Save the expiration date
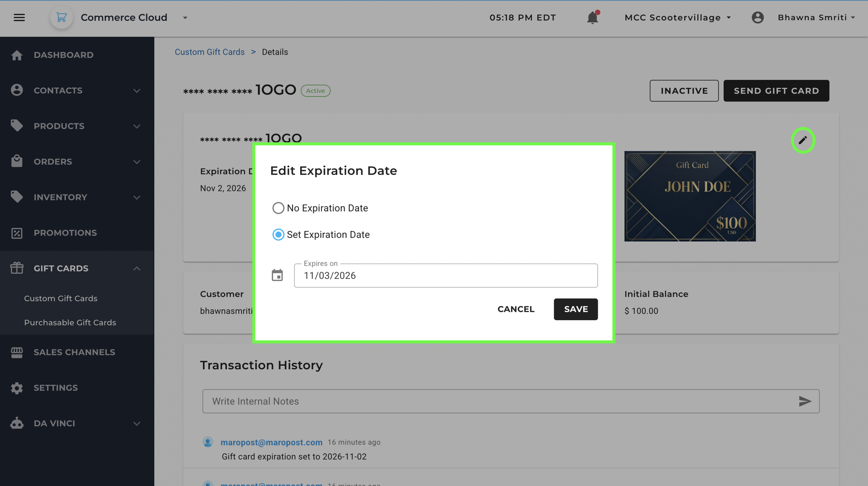Screen dimensions: 868x486 click(x=576, y=309)
